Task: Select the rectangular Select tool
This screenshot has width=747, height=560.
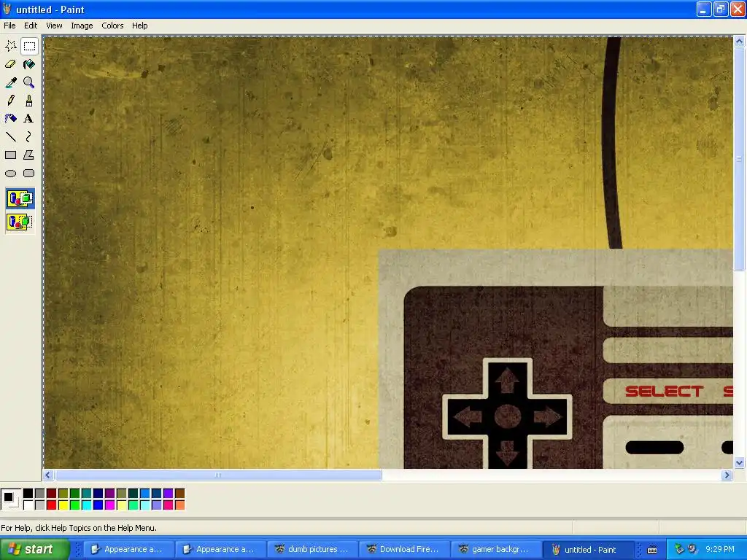Action: (29, 46)
